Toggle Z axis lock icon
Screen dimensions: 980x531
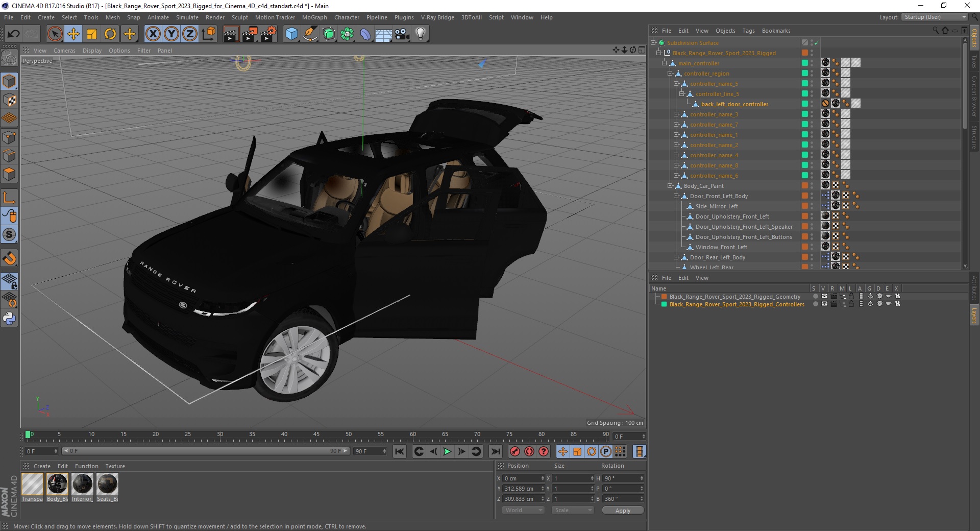(190, 34)
